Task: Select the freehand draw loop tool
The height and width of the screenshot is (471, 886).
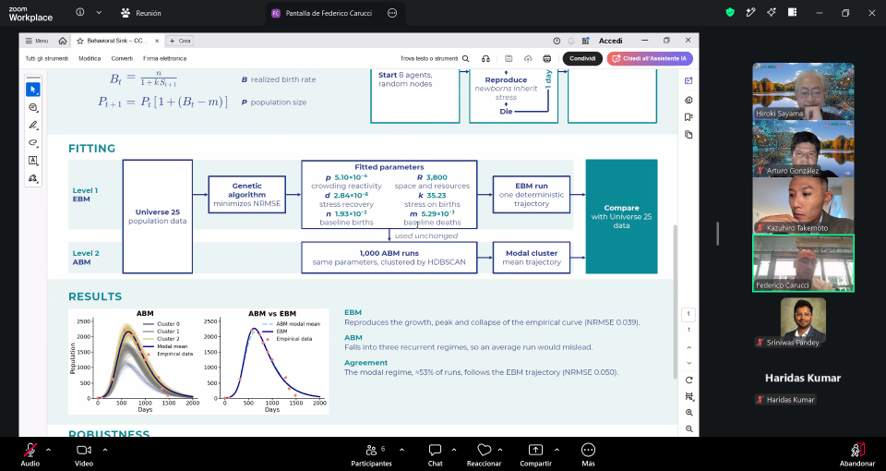Action: (33, 143)
